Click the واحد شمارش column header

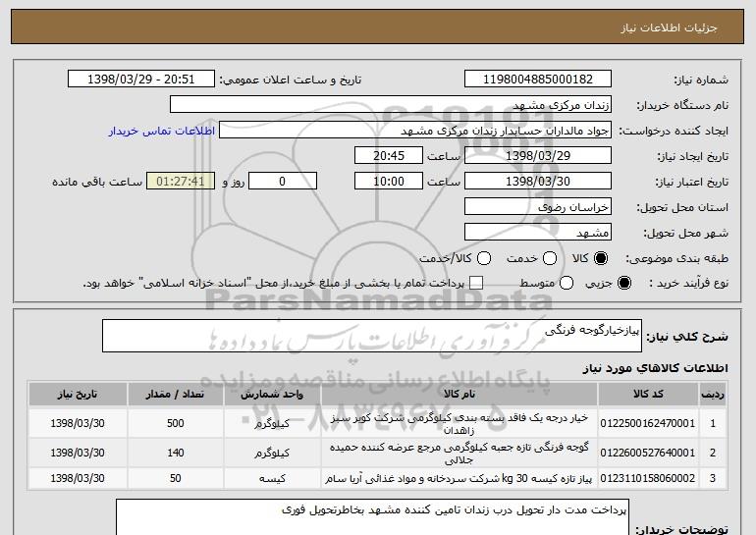pos(272,395)
